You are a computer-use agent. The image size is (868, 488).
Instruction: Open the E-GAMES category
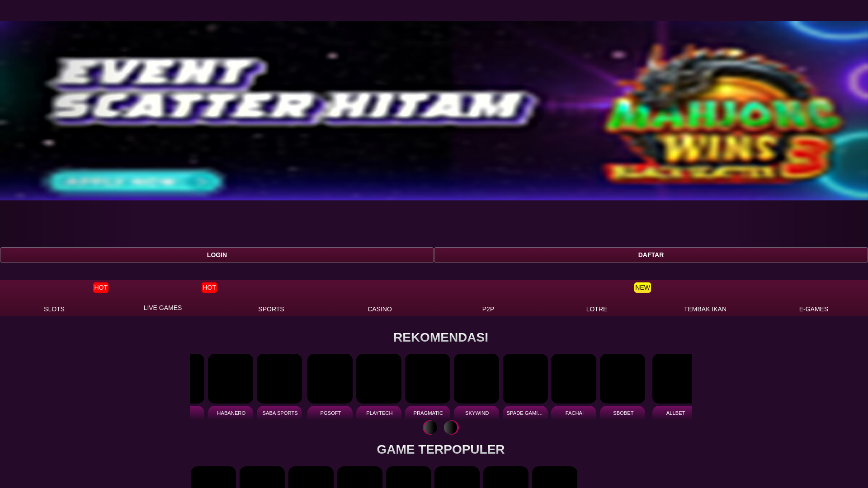(814, 298)
